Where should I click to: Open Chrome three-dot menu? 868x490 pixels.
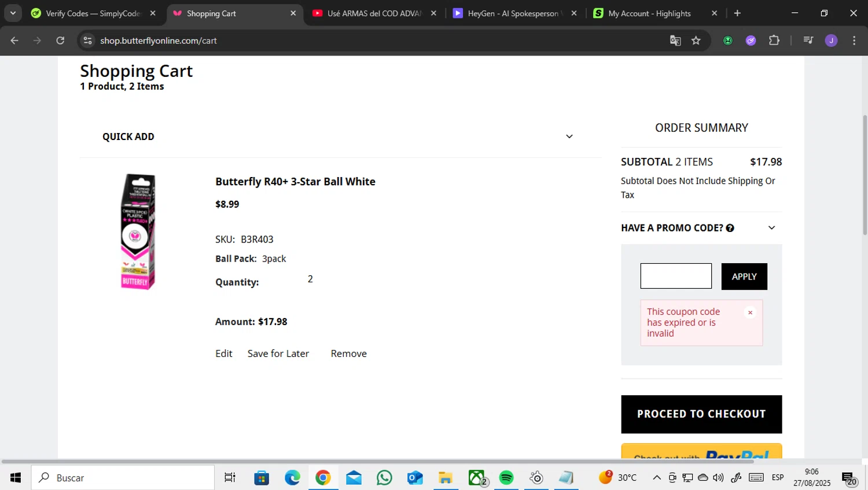point(854,40)
